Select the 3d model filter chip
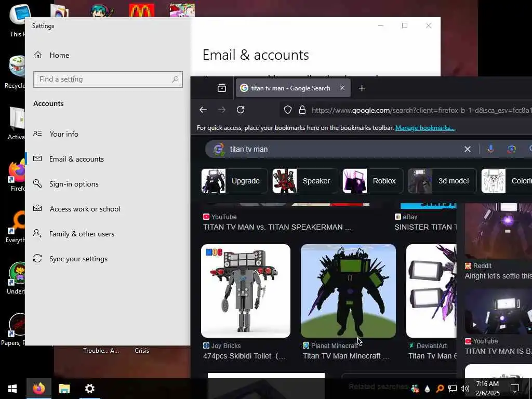Image resolution: width=532 pixels, height=399 pixels. coord(442,181)
